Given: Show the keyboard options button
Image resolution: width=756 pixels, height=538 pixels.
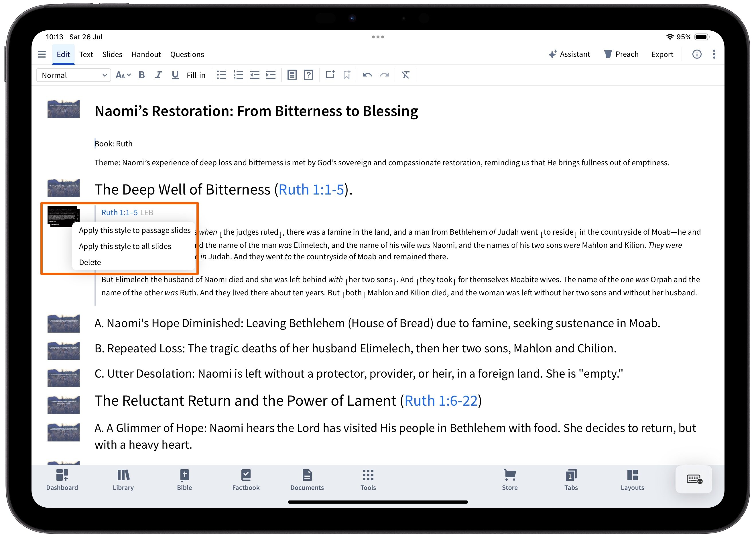Looking at the screenshot, I should (x=694, y=479).
